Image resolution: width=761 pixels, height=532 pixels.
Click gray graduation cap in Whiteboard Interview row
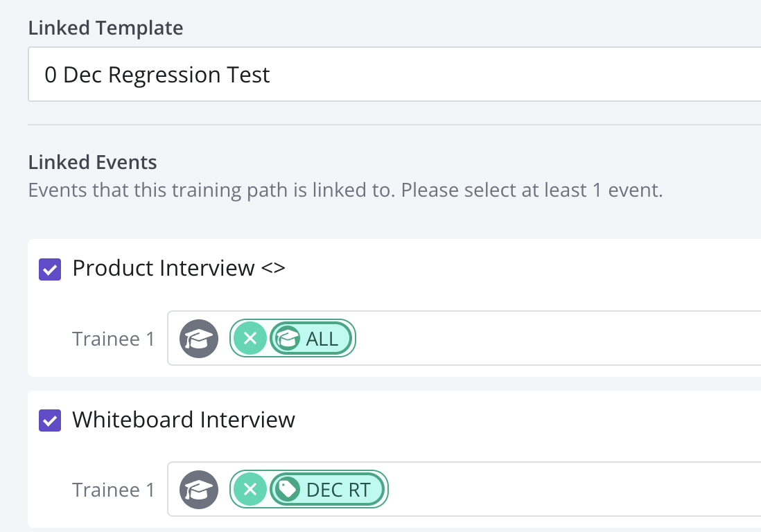(199, 490)
